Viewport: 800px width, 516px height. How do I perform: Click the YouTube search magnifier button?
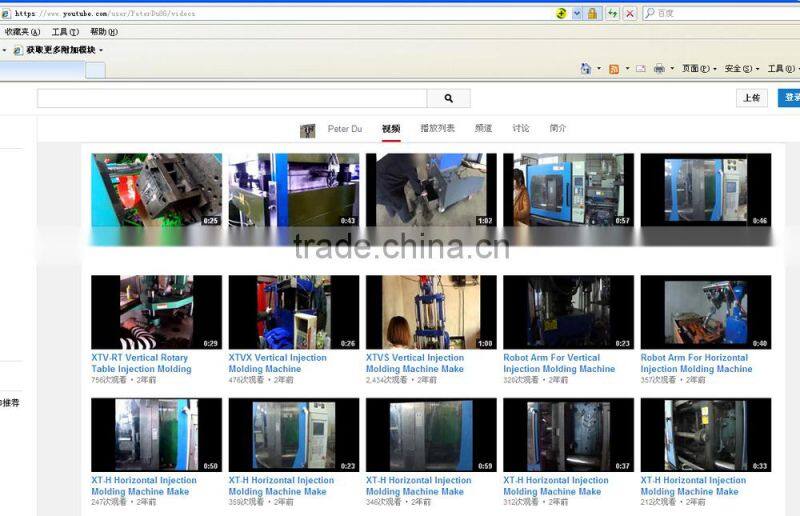(448, 98)
